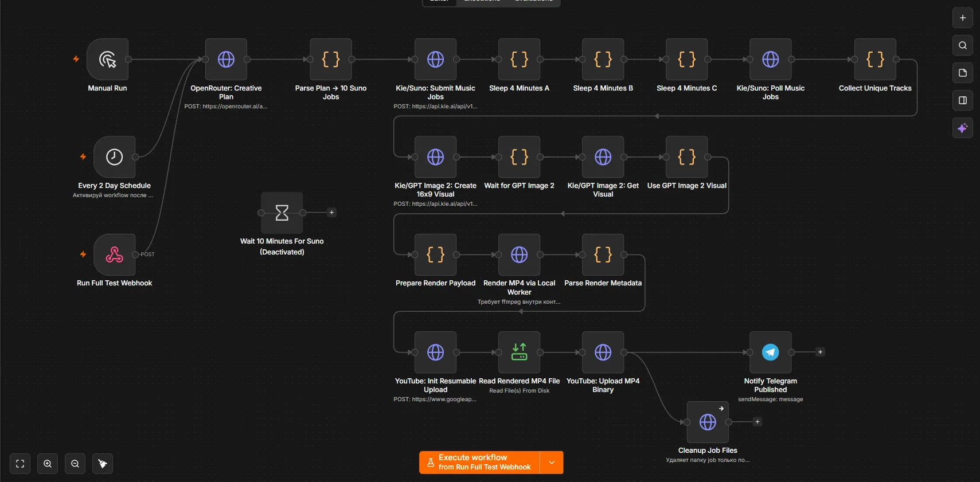Screen dimensions: 980x482
Task: Select YouTube: Upload MP4 Binary node
Action: pos(603,352)
